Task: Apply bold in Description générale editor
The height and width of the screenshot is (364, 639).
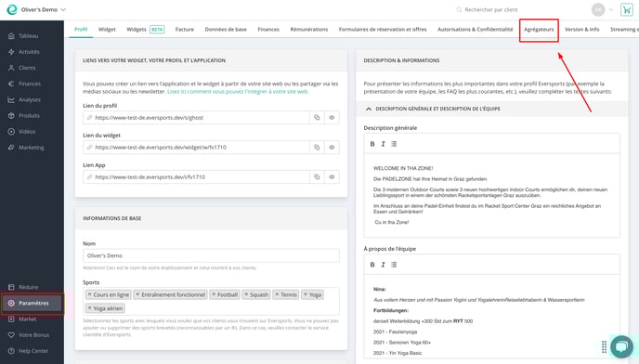Action: [x=372, y=144]
